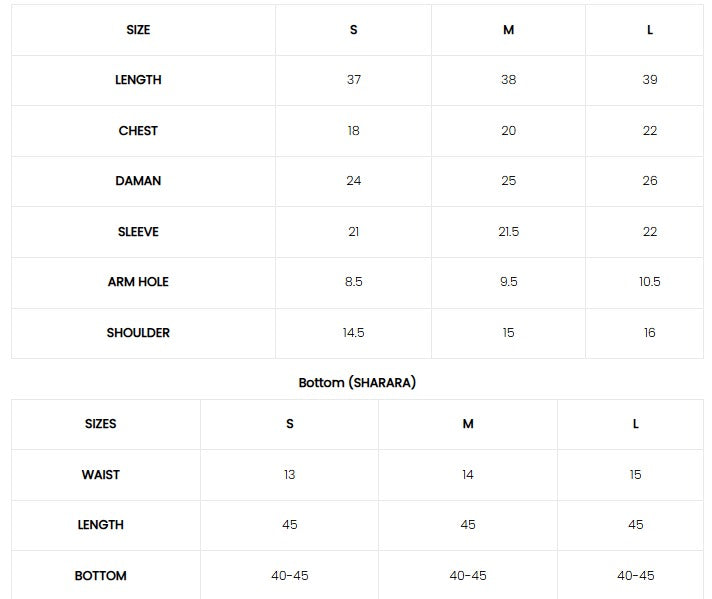Viewport: 712px width, 599px height.
Task: Select the S column header in top table
Action: [x=353, y=30]
